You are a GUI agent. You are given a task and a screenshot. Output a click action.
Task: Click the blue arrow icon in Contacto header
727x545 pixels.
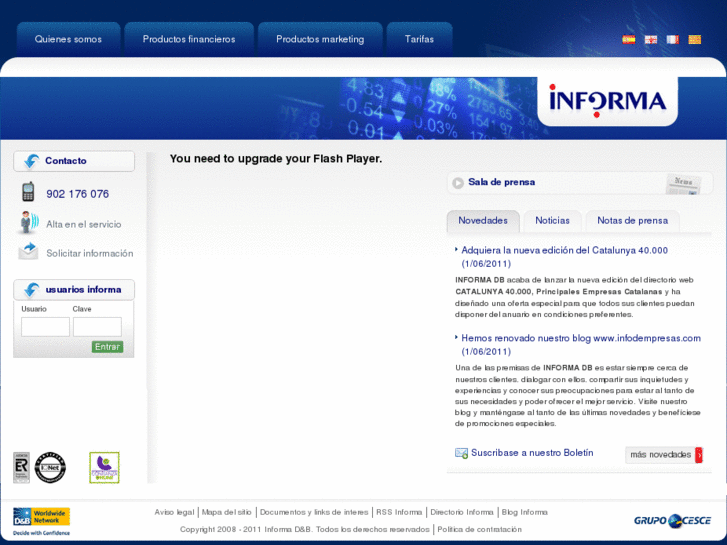(31, 160)
